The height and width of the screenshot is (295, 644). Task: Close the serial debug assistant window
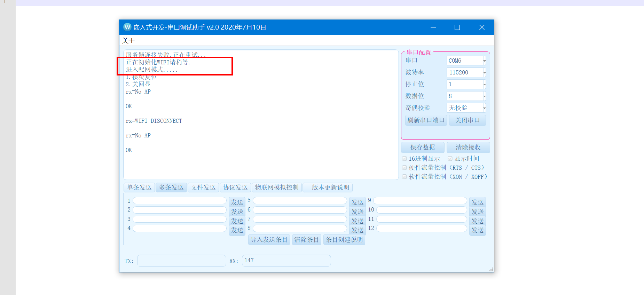(482, 27)
